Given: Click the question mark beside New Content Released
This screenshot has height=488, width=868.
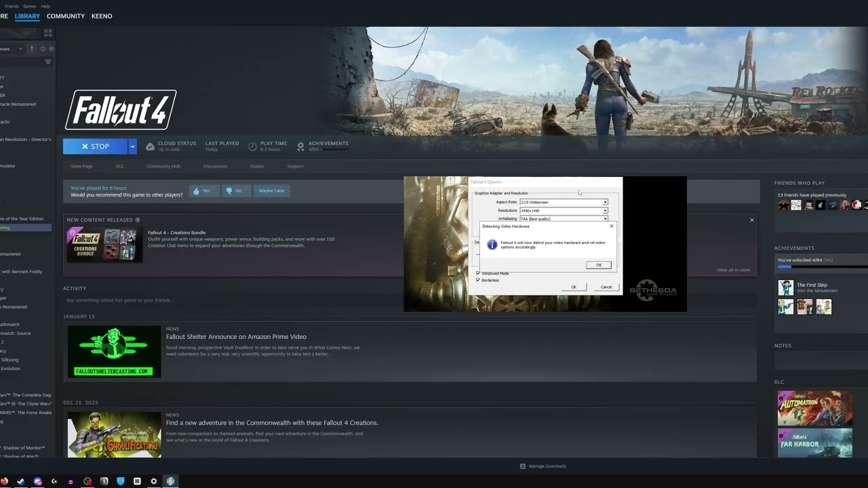Looking at the screenshot, I should pos(138,220).
